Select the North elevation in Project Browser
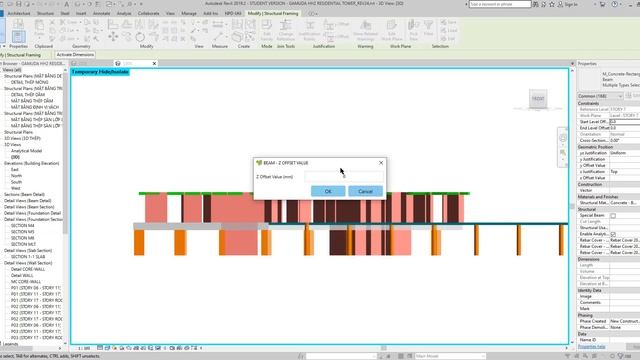The image size is (640, 360). click(16, 176)
